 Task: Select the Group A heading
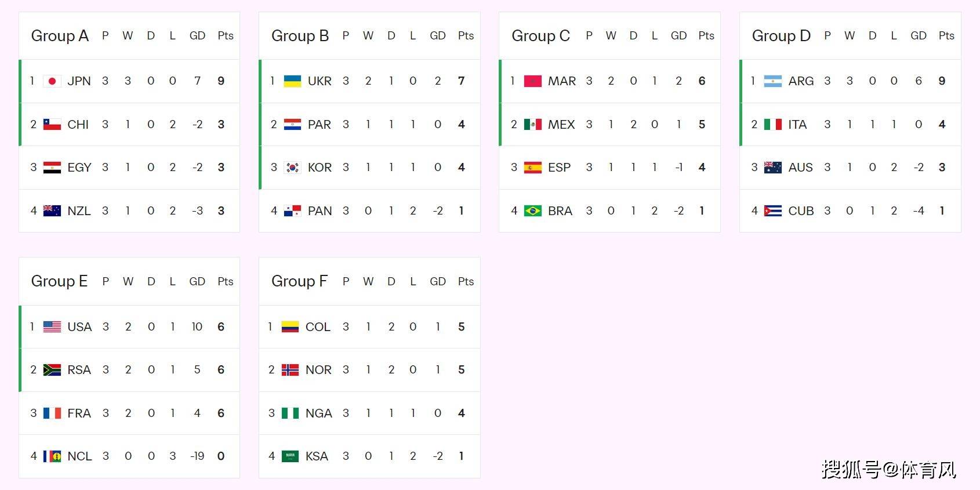tap(60, 36)
